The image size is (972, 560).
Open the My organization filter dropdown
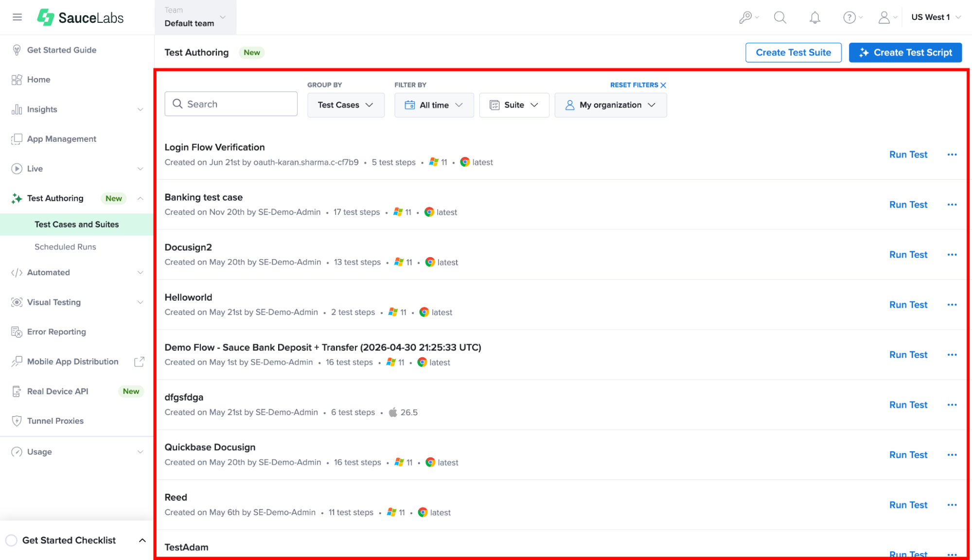611,105
